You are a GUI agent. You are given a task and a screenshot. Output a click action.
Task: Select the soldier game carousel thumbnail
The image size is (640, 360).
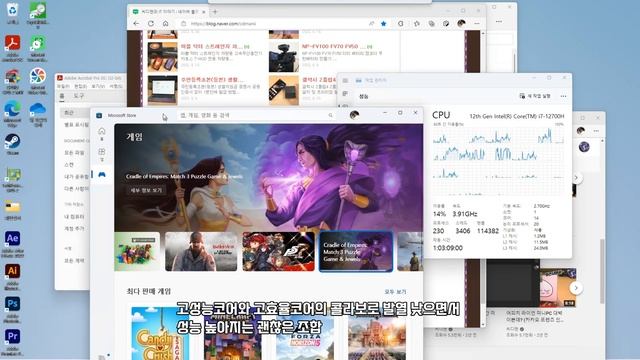[x=201, y=251]
